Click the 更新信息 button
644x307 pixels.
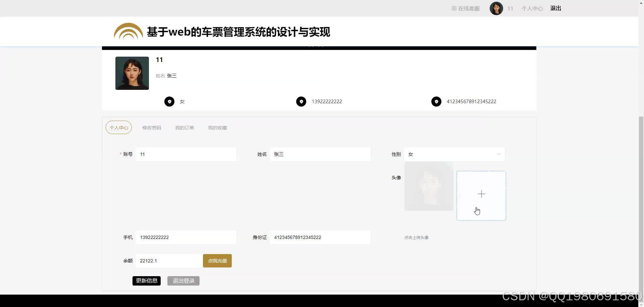tap(146, 281)
